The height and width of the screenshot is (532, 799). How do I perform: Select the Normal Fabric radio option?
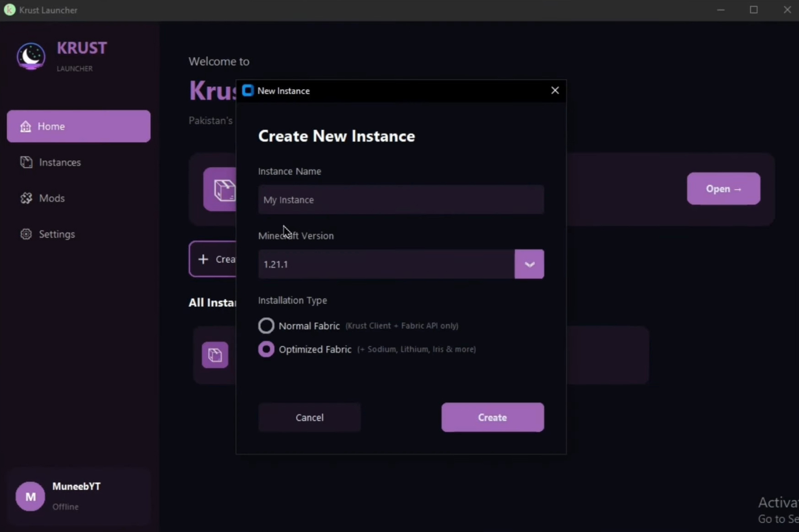[266, 326]
